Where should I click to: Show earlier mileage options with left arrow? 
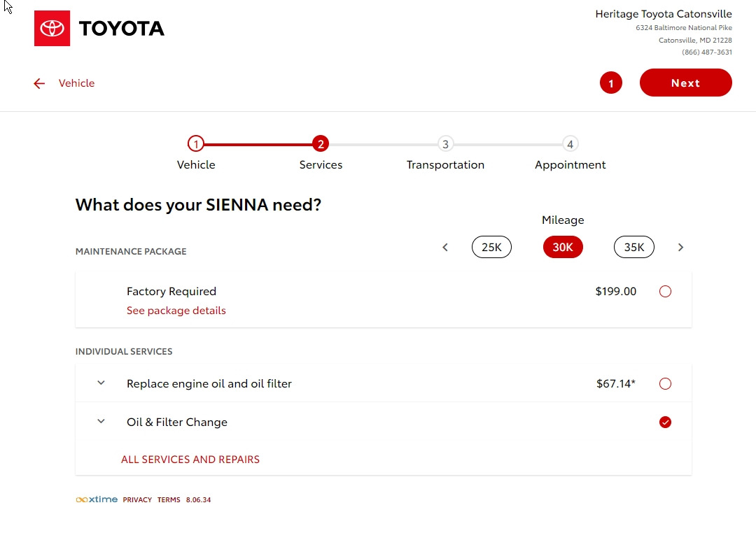[445, 247]
